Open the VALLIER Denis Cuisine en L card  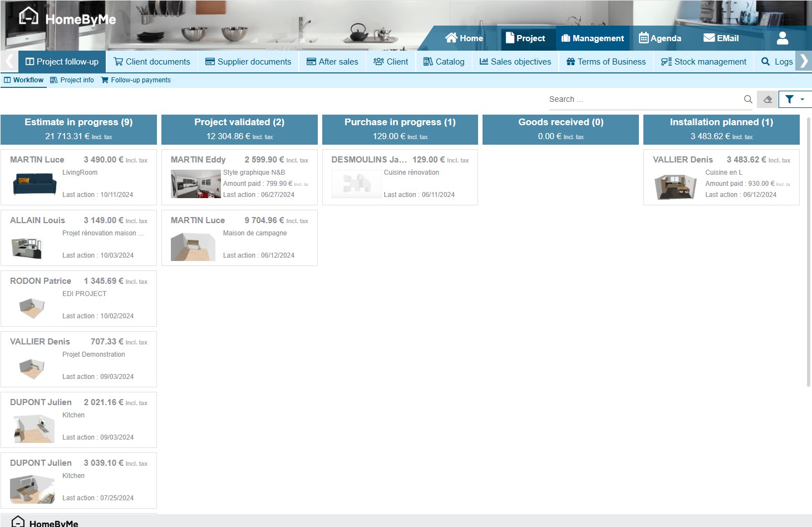click(721, 177)
